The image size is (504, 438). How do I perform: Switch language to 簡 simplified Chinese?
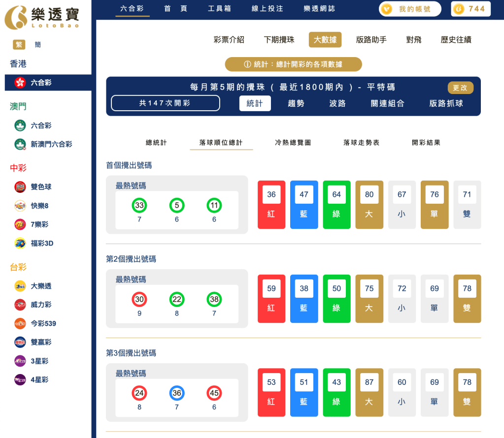[x=38, y=44]
